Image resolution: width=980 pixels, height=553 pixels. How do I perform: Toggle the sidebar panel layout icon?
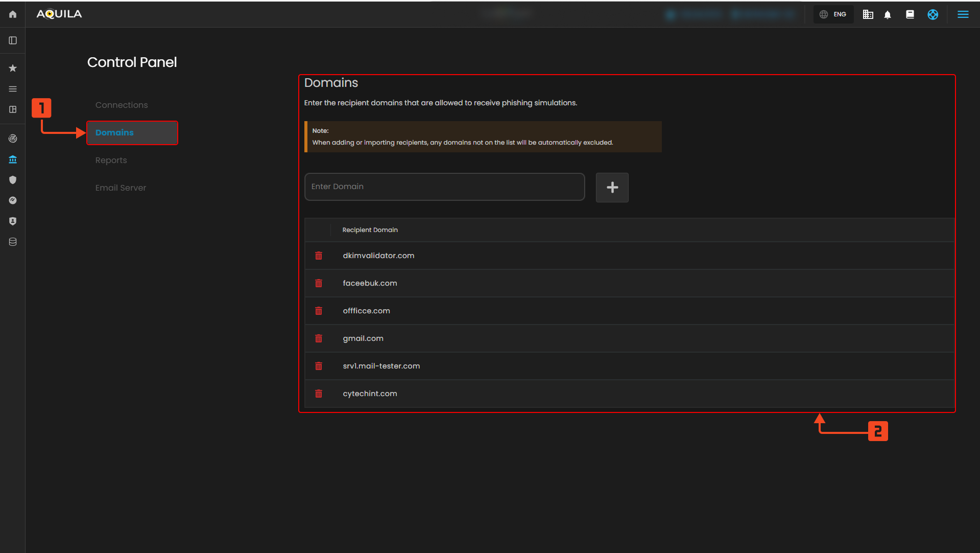click(x=13, y=40)
